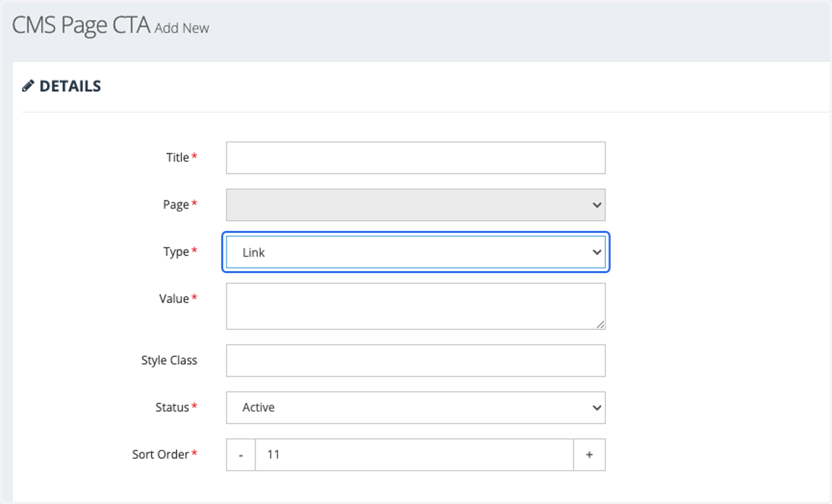Click the Value field label
832x504 pixels.
[174, 299]
